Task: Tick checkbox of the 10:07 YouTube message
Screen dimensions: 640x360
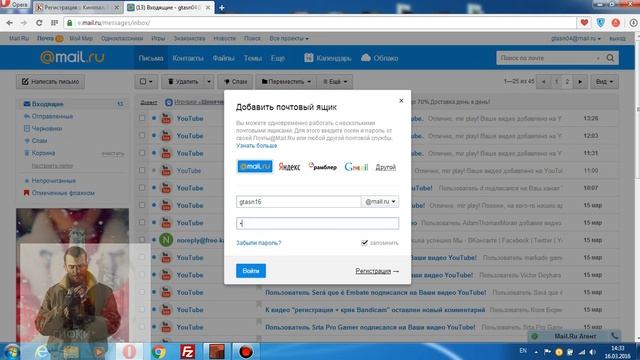Action: pyautogui.click(x=142, y=187)
